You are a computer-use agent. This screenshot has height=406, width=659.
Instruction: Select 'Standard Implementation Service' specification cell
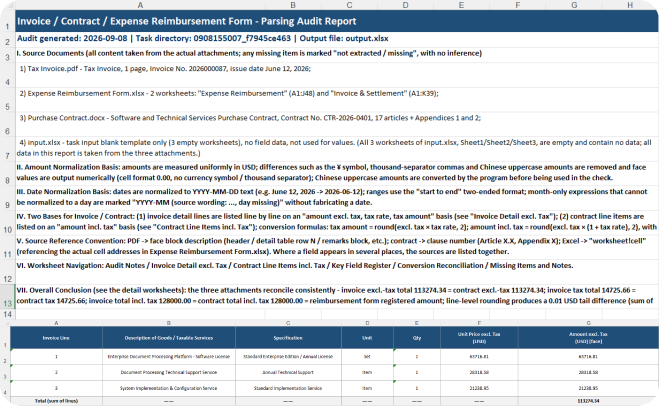[x=288, y=388]
